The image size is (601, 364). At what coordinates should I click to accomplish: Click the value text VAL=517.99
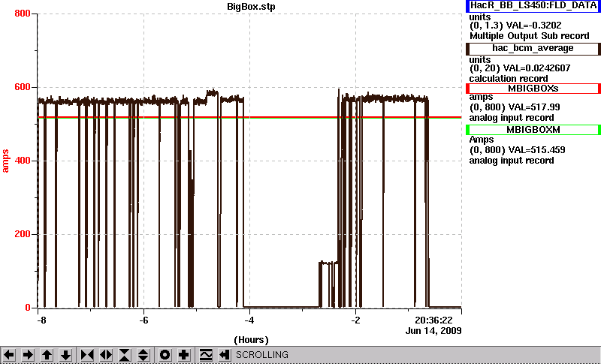[x=533, y=107]
